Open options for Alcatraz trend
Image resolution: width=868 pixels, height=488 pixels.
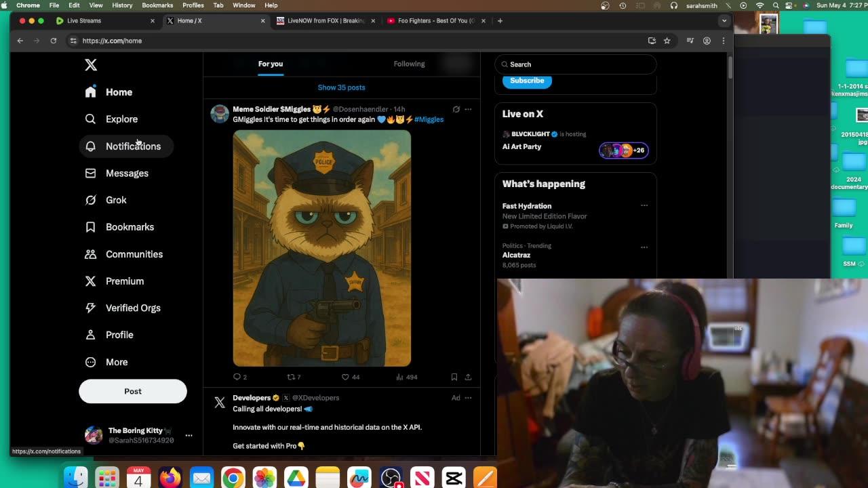(644, 247)
